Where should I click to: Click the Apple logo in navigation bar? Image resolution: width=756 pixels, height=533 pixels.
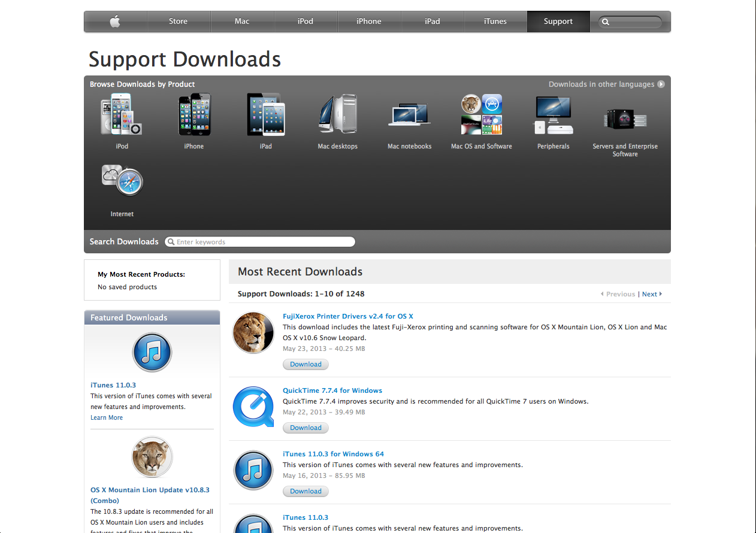coord(115,22)
